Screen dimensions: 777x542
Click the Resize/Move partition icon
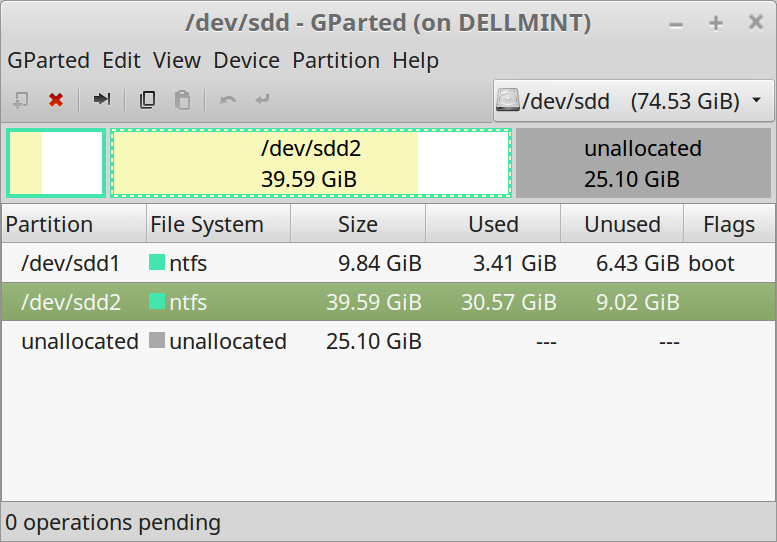[102, 100]
